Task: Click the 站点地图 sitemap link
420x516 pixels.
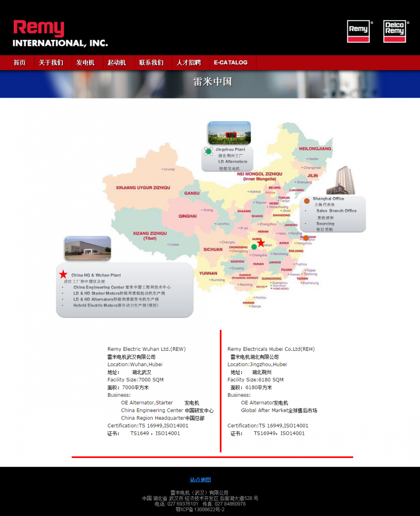Action: click(x=200, y=480)
